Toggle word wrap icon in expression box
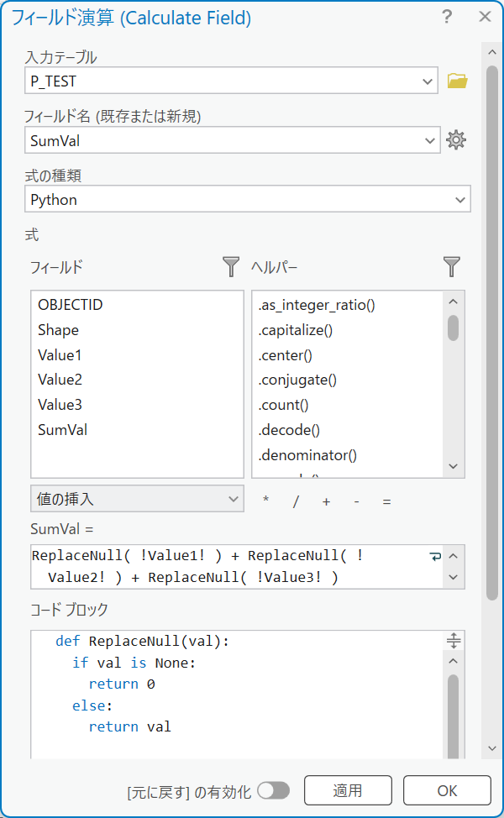Viewport: 504px width, 818px height. (x=434, y=556)
